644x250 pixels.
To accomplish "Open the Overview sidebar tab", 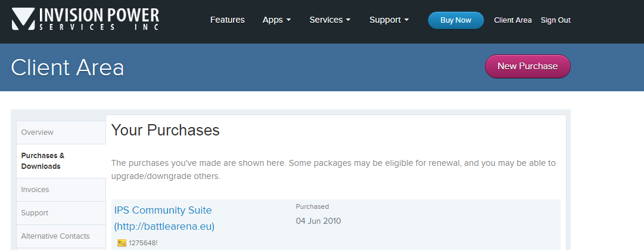I will point(61,132).
